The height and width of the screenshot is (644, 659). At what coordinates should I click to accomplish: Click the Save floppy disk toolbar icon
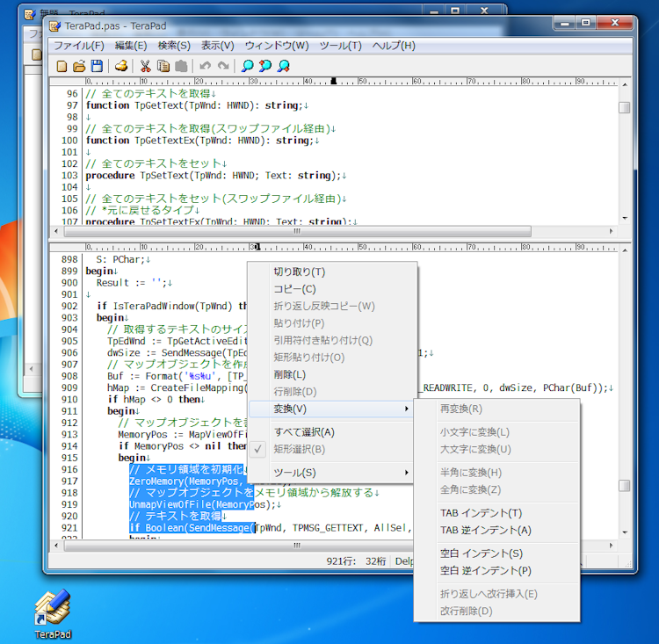point(97,66)
